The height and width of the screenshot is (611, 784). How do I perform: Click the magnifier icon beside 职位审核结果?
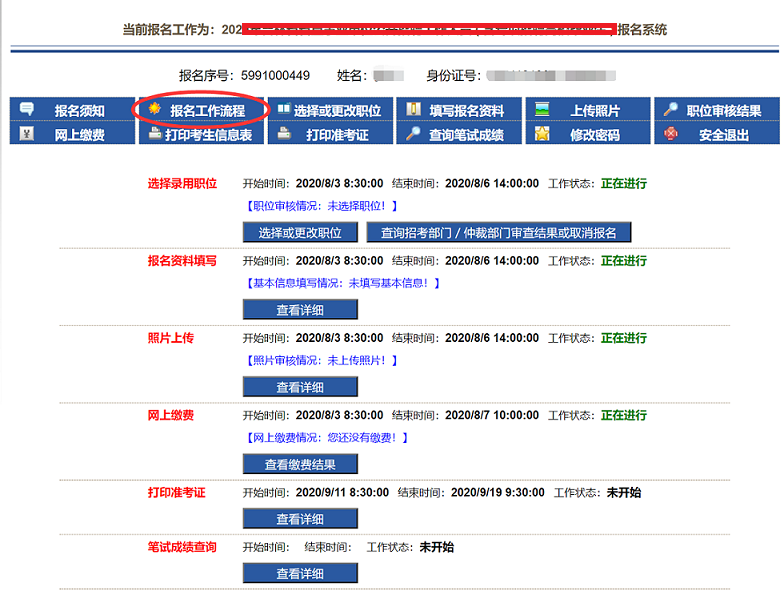[671, 109]
